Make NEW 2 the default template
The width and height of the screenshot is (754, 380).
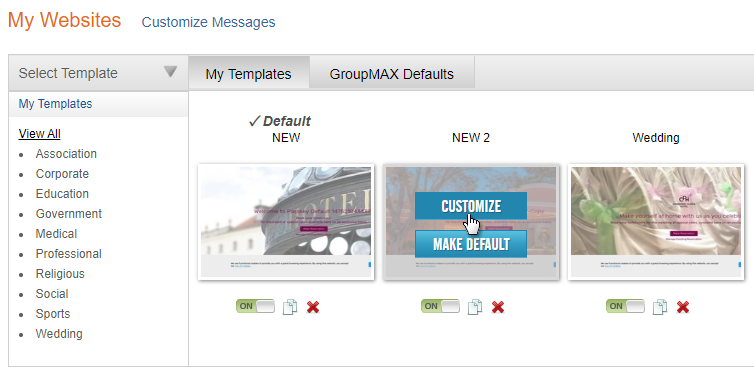tap(471, 244)
